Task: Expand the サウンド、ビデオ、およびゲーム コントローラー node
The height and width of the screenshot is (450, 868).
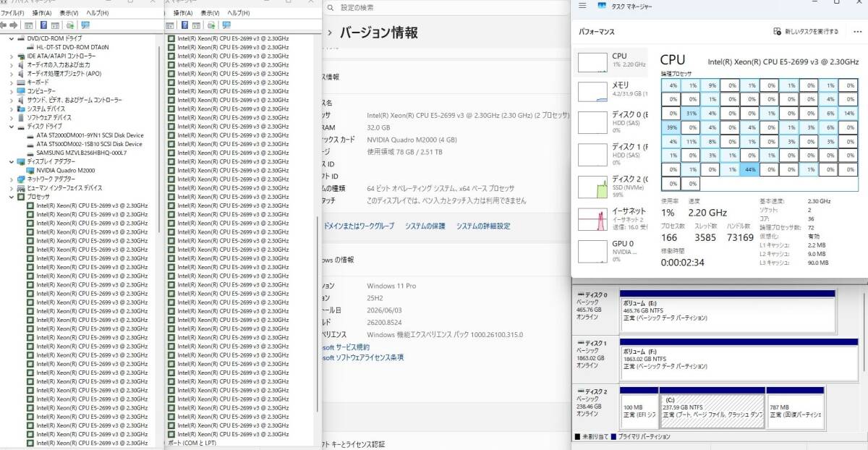Action: click(12, 100)
